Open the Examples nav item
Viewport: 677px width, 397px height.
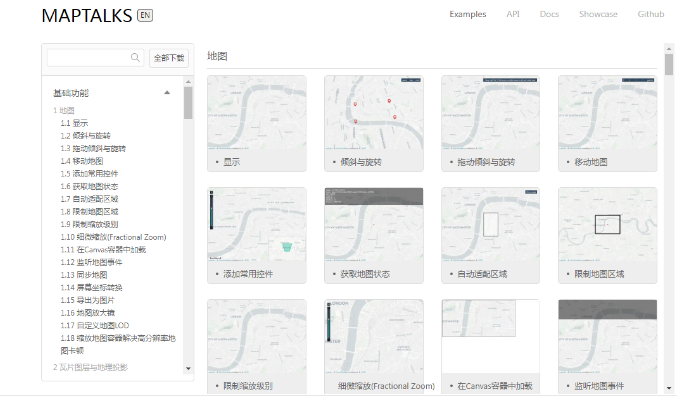click(468, 14)
